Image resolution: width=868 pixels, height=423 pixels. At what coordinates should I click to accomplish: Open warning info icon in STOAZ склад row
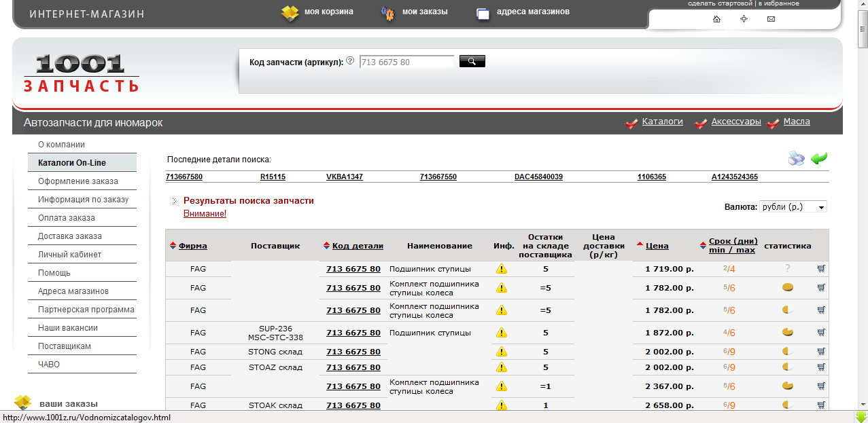point(502,367)
